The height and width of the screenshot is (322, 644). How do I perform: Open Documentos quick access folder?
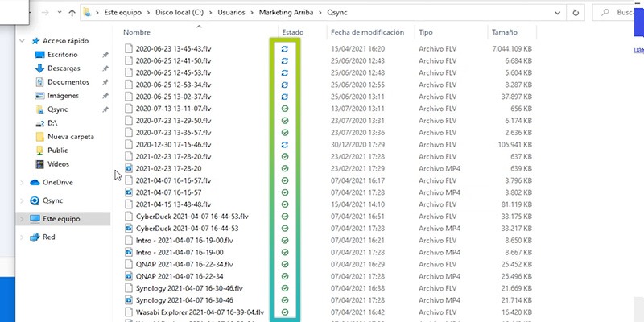click(68, 82)
